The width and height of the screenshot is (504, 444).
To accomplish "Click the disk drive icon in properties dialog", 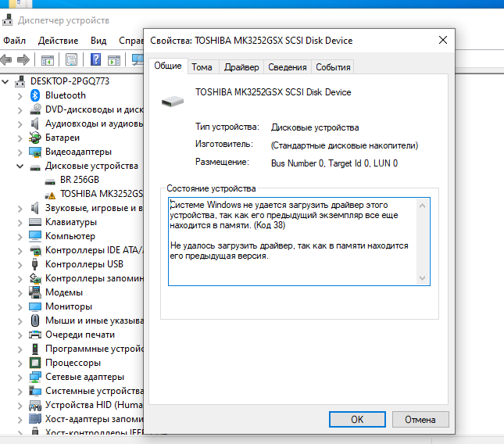I will tap(173, 102).
